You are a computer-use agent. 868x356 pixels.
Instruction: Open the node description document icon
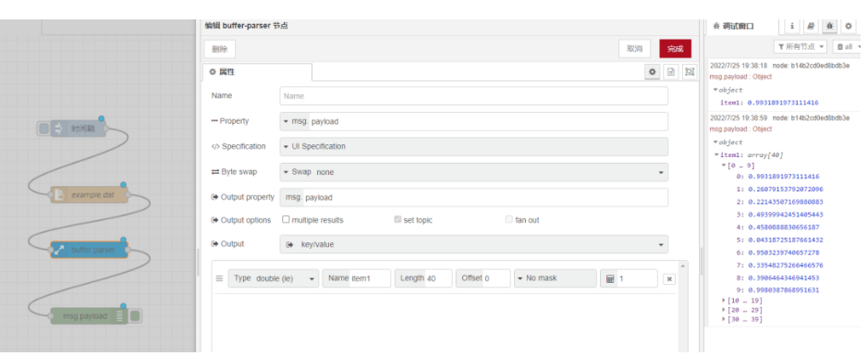671,72
